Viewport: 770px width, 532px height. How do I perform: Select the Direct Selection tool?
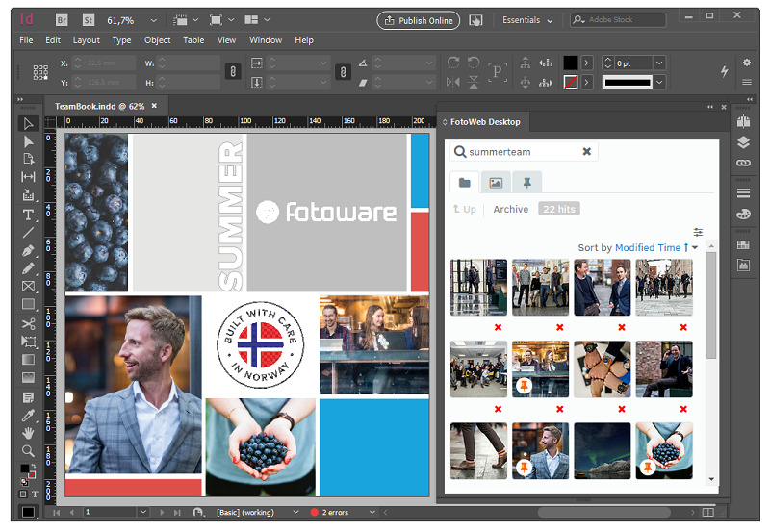29,141
